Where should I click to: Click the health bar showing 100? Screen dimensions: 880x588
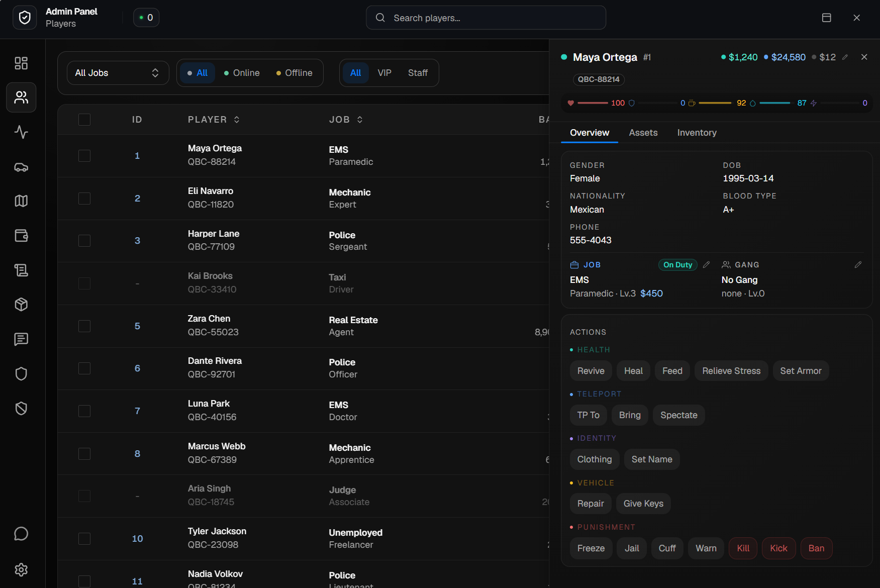pyautogui.click(x=593, y=103)
